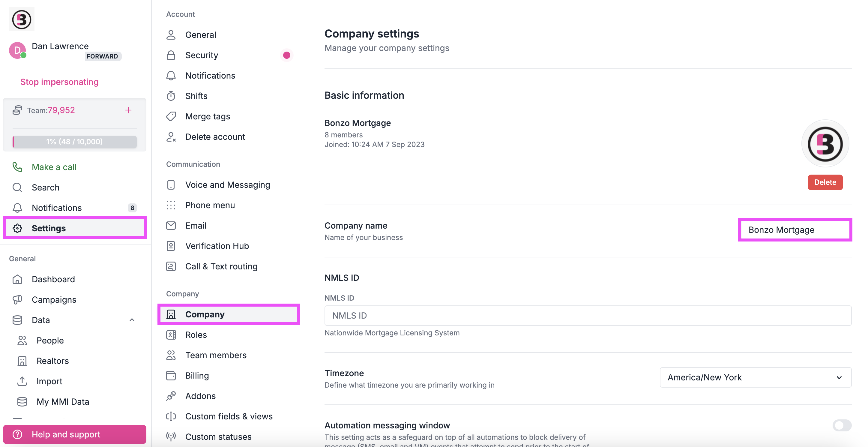Click the Dashboard house icon

[x=17, y=279]
